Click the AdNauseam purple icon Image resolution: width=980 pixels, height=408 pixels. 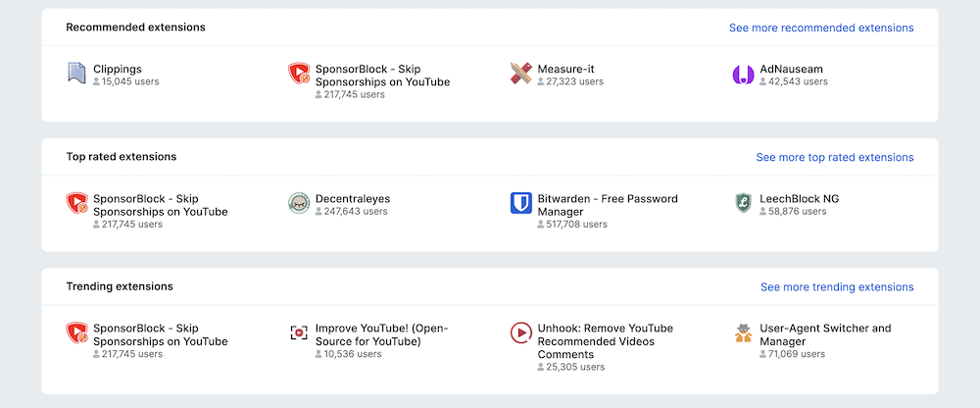coord(743,74)
